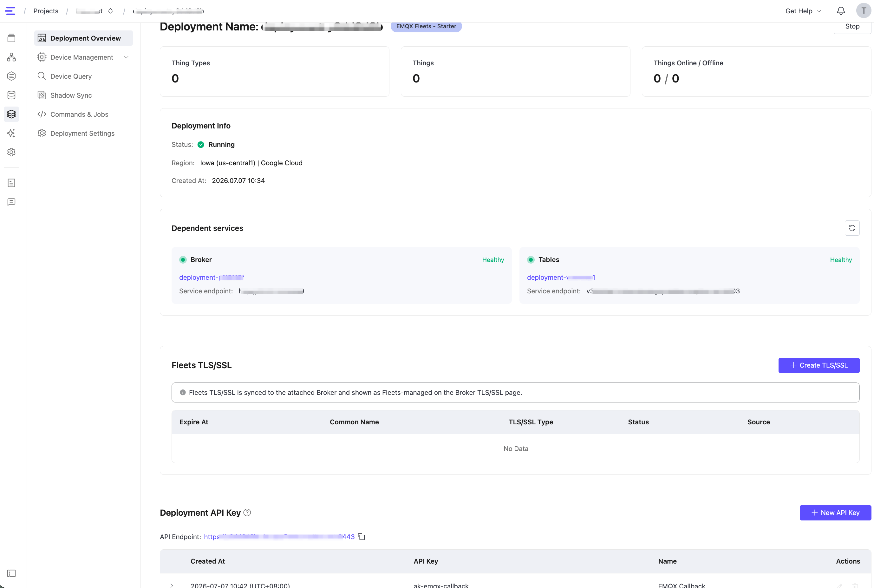Open Deployment Settings menu item
Screen dimensions: 874x588
(x=84, y=134)
